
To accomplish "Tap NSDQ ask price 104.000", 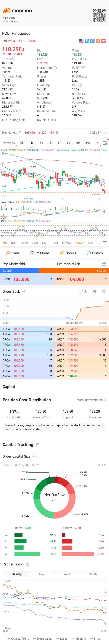I will click(x=76, y=279).
